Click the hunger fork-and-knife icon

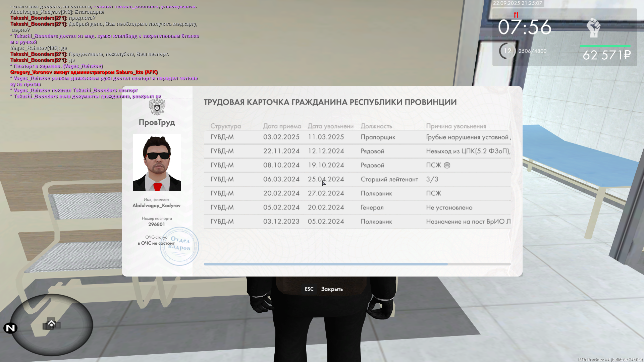pos(516,15)
